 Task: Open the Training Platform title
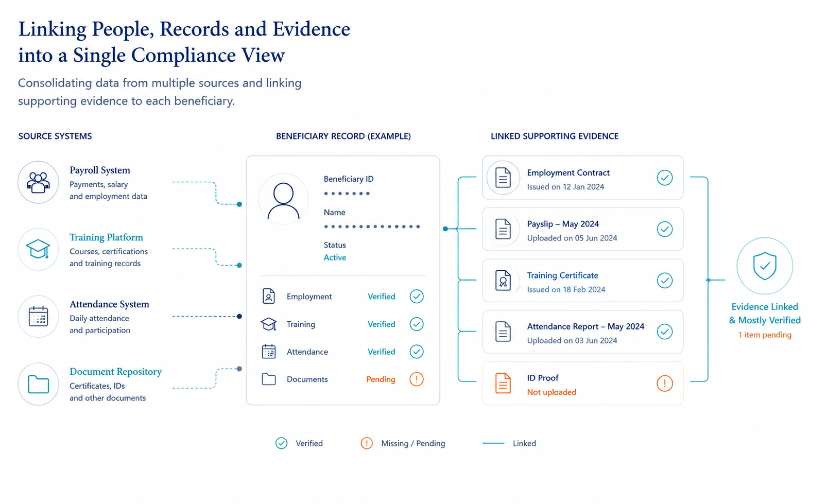click(107, 237)
